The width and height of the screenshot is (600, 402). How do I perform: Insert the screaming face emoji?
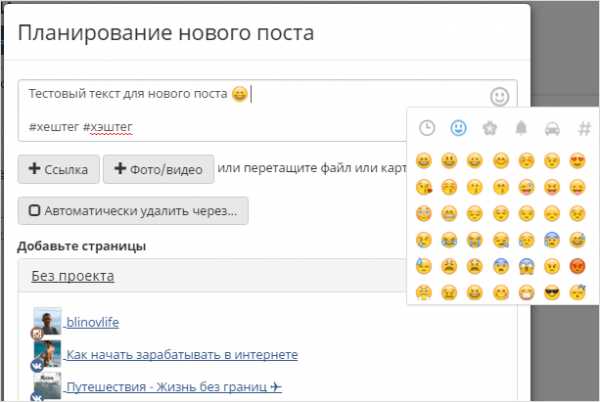click(x=526, y=266)
